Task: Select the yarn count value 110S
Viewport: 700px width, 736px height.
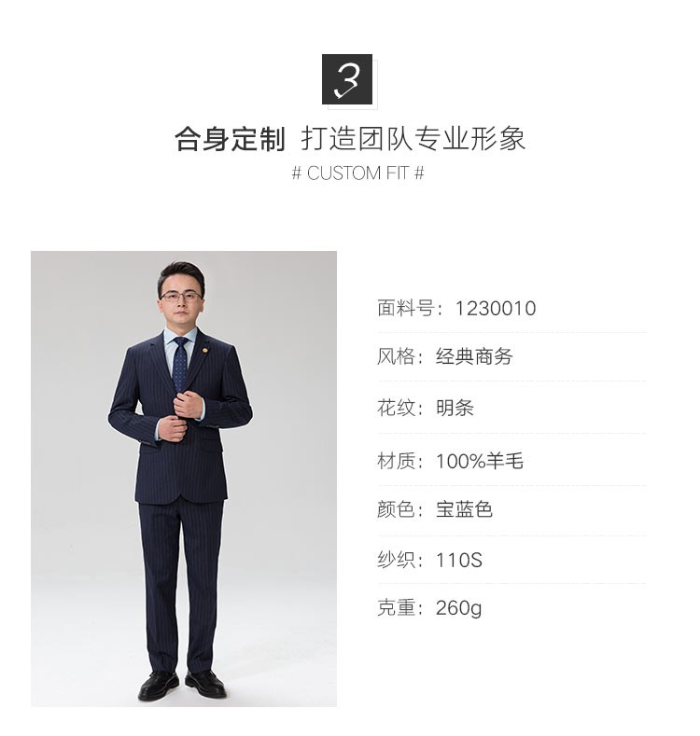Action: pos(459,560)
